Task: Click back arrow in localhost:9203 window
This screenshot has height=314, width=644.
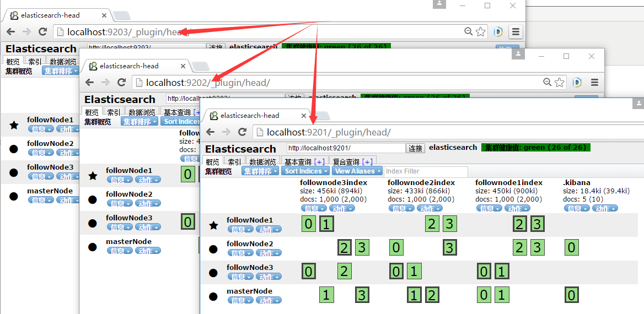Action: coord(10,31)
